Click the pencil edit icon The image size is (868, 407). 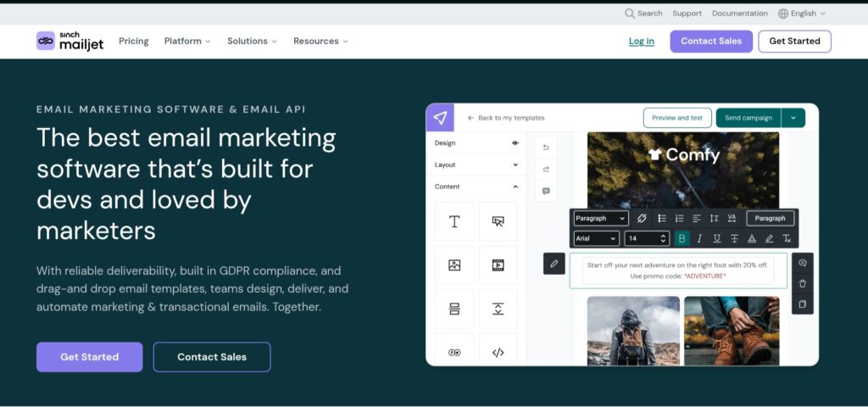(554, 264)
